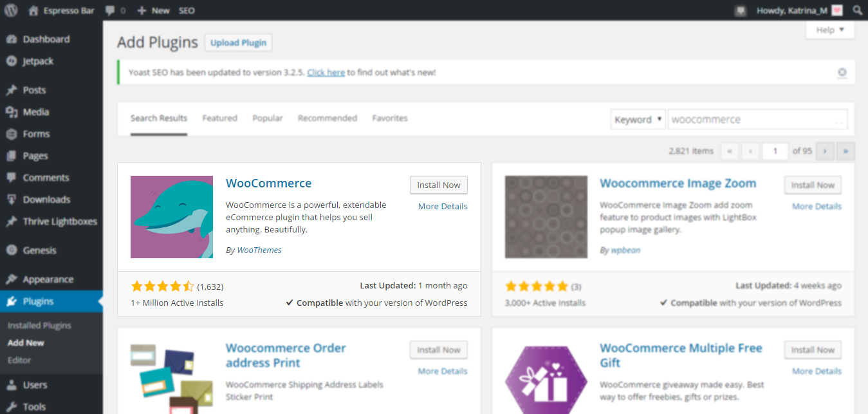
Task: Open SEO menu in admin bar
Action: (187, 11)
